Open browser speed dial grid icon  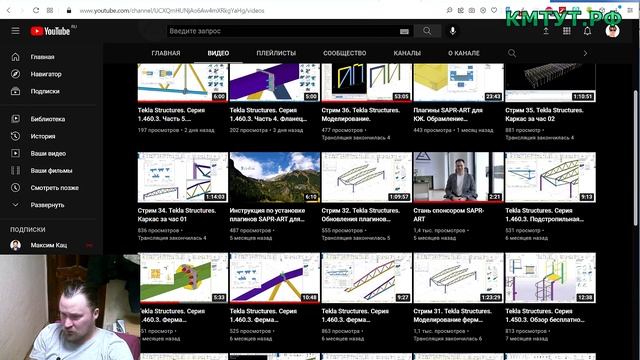(50, 10)
